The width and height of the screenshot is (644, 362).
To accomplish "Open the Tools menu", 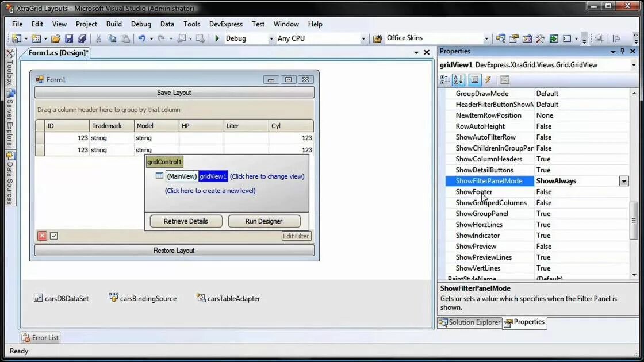I will coord(192,24).
